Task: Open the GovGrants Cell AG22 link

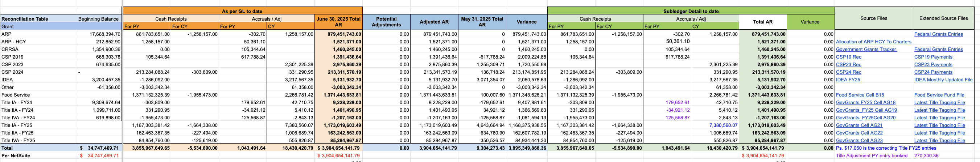Action: pos(859,133)
